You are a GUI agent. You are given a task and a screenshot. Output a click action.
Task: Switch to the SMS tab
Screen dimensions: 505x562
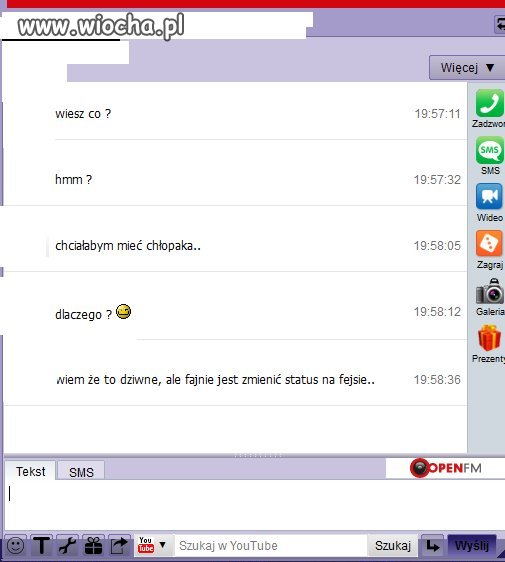(x=81, y=472)
